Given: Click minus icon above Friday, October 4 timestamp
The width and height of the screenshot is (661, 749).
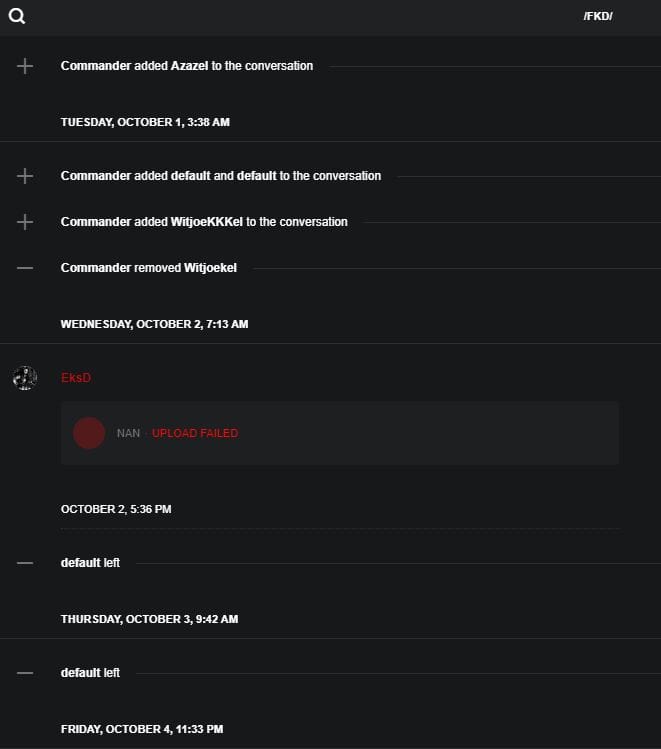Looking at the screenshot, I should pos(25,673).
